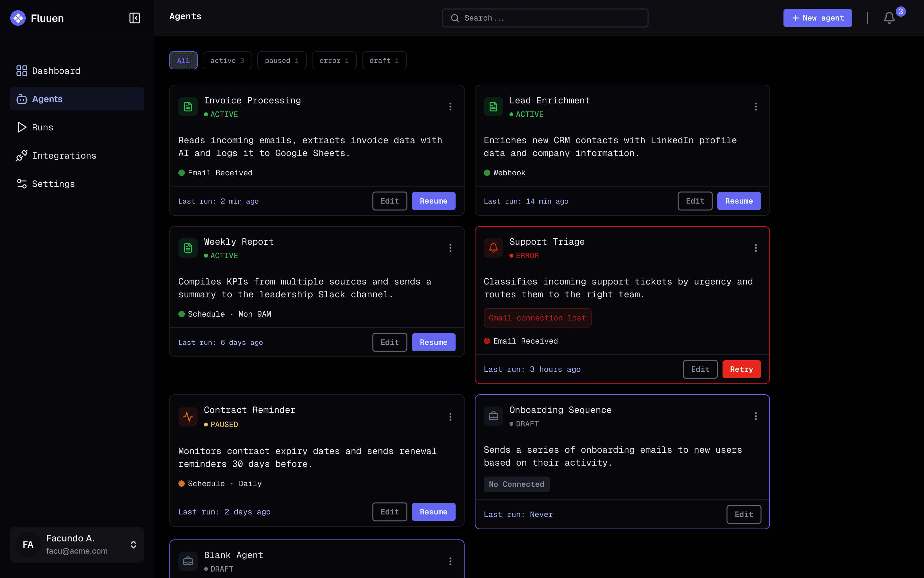The height and width of the screenshot is (578, 924).
Task: Retry the Support Triage agent
Action: tap(741, 369)
